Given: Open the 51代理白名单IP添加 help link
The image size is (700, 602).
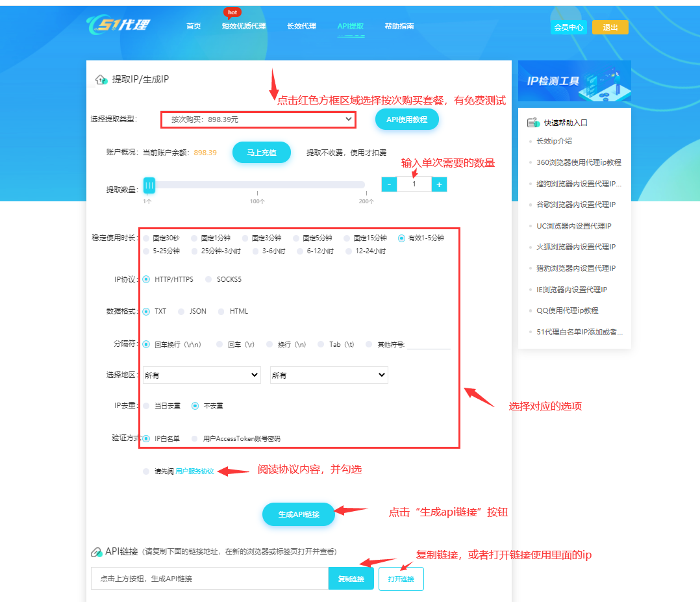Looking at the screenshot, I should tap(579, 332).
